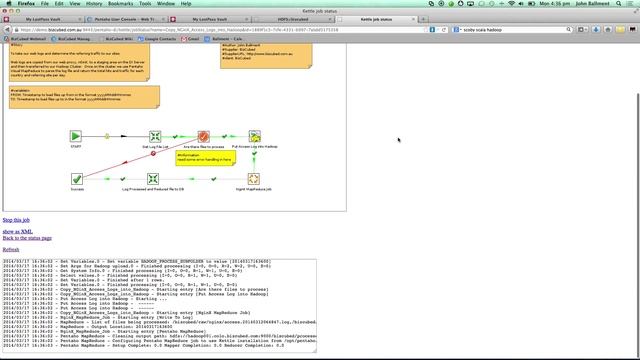Open the Edit menu
This screenshot has width=640, height=360.
coord(59,4)
